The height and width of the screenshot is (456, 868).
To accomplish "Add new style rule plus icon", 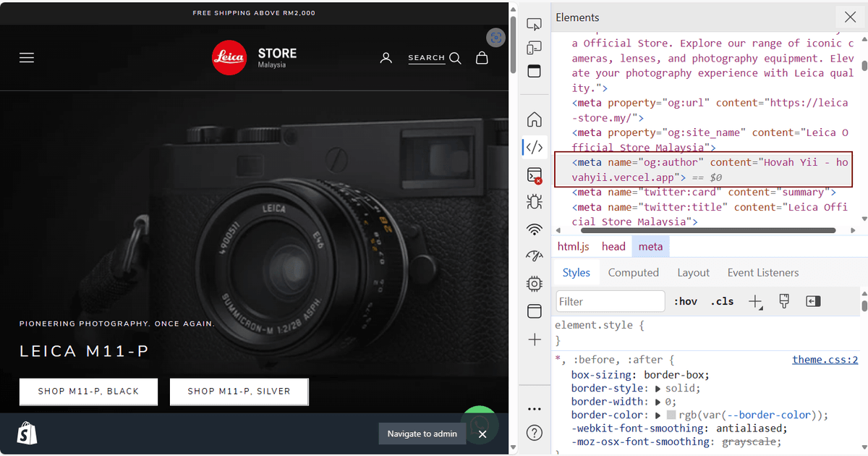I will pyautogui.click(x=755, y=302).
